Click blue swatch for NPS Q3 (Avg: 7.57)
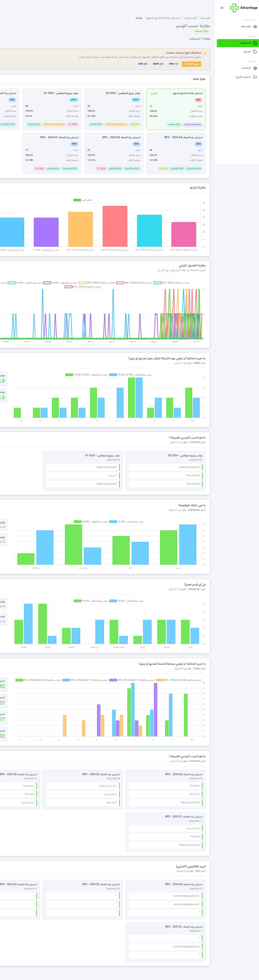Screen dimensions: 259x980 tap(66, 680)
